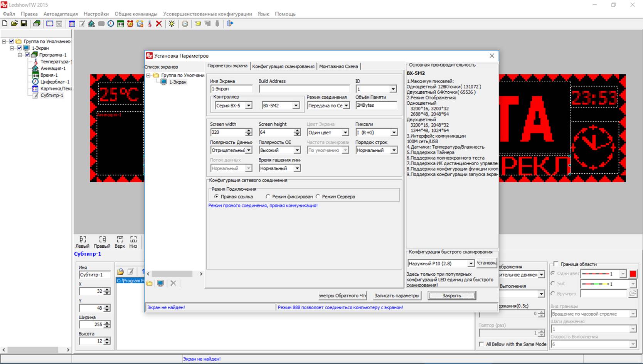Click the red X delete toolbar icon
Screen dimensions: 643x364
159,23
